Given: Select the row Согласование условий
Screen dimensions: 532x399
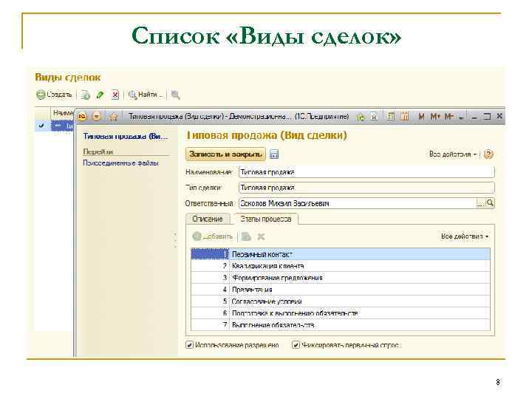Looking at the screenshot, I should 341,301.
